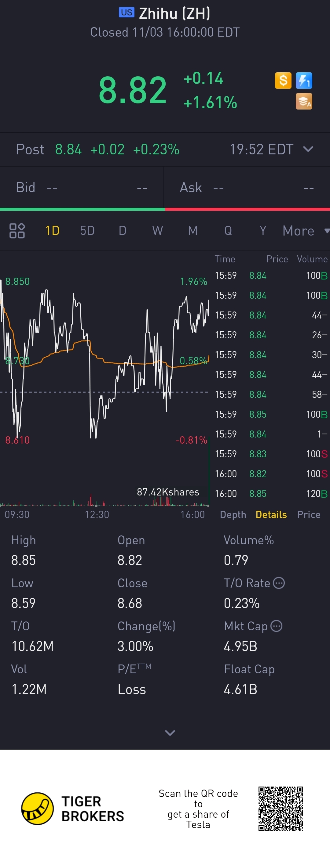The height and width of the screenshot is (868, 330).
Task: Select the 15:59 trade at 8.85
Action: tap(271, 414)
